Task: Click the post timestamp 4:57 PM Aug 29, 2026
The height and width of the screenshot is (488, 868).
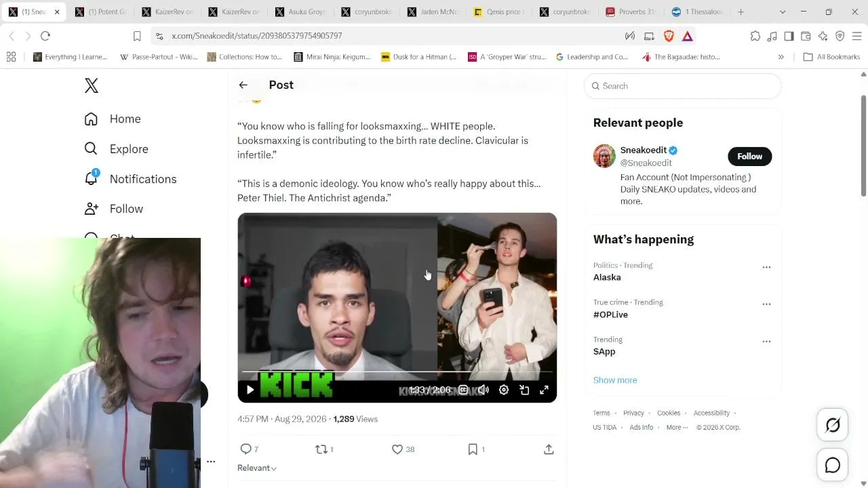Action: 282,419
